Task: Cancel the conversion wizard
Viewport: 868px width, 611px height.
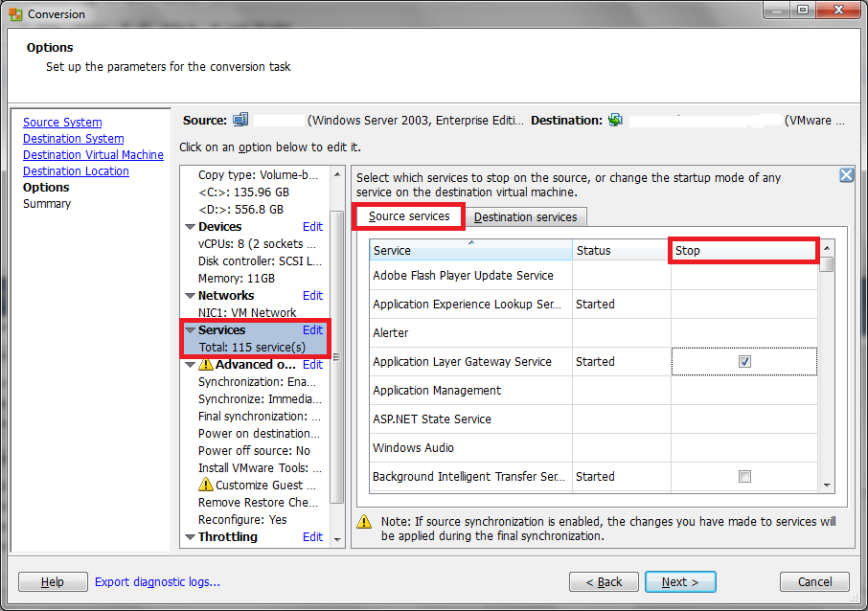Action: 814,581
